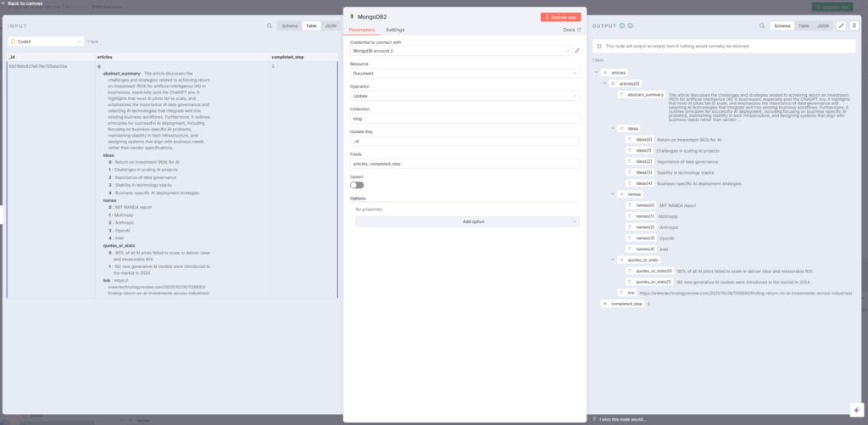The image size is (868, 425).
Task: Click the Update Key input field
Action: (464, 141)
